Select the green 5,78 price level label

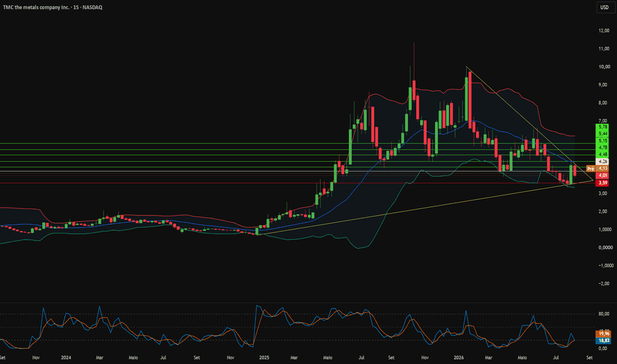pos(602,127)
